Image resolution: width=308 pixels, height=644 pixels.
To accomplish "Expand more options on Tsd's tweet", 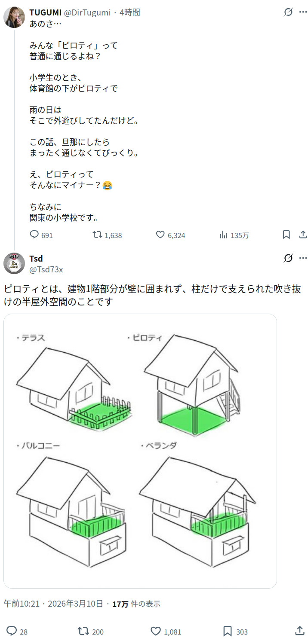I will click(x=303, y=258).
